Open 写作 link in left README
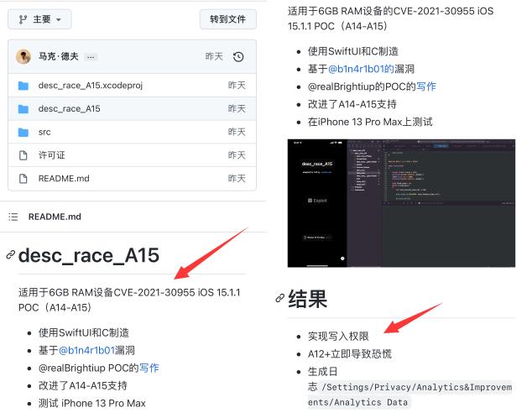The image size is (532, 418). pyautogui.click(x=149, y=368)
